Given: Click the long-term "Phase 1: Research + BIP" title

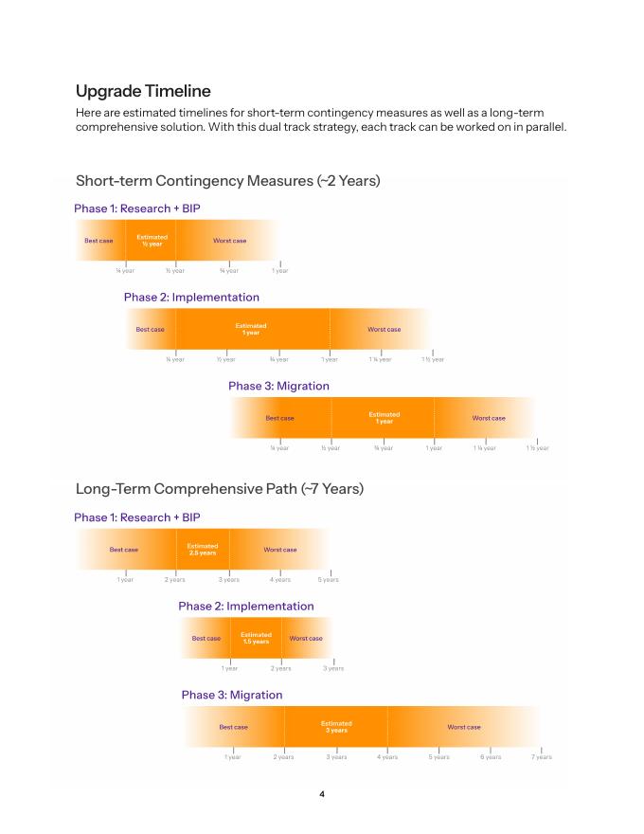Looking at the screenshot, I should (x=137, y=517).
